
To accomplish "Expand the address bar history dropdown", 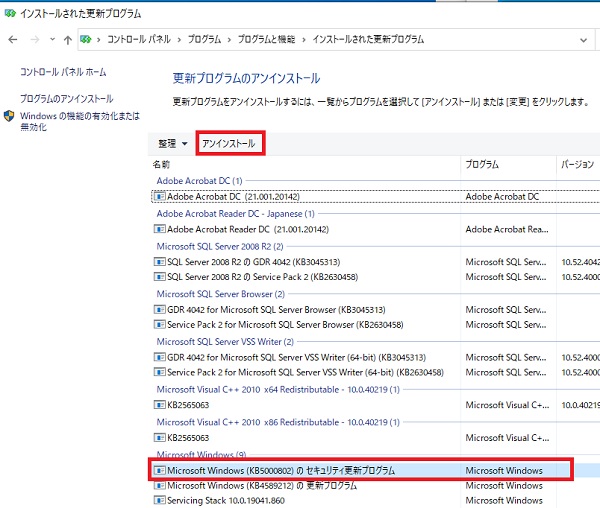I will click(583, 40).
